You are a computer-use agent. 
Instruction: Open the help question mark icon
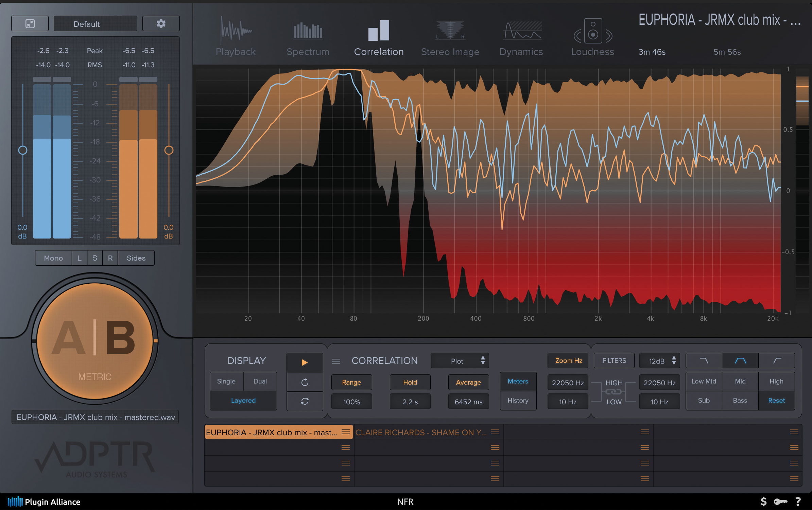(798, 502)
